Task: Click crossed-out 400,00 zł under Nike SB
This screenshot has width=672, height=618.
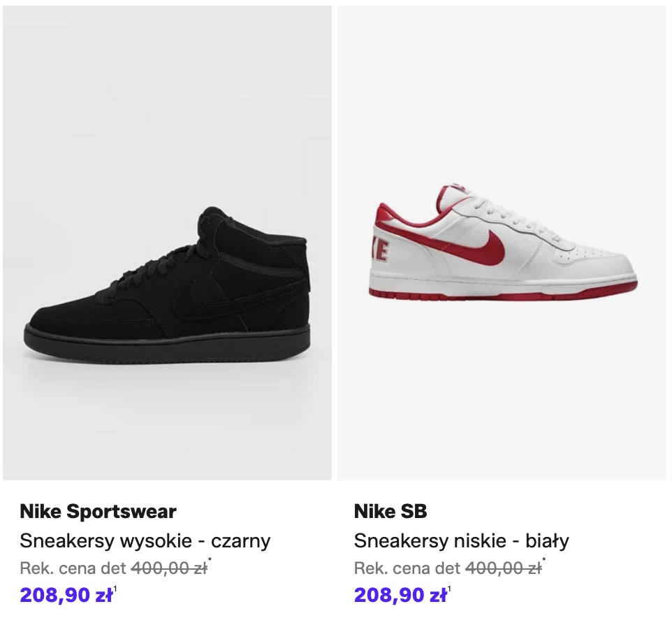Action: coord(503,568)
